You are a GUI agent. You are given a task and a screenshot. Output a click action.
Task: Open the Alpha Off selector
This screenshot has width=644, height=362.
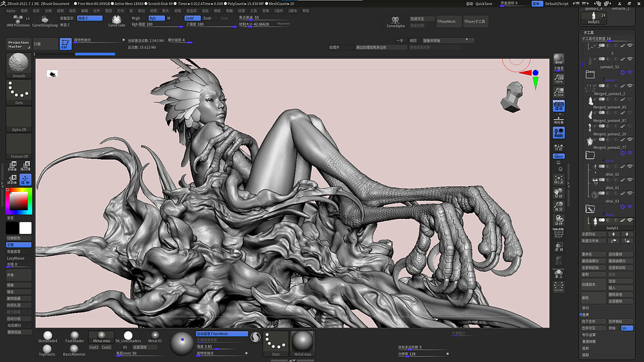(19, 119)
